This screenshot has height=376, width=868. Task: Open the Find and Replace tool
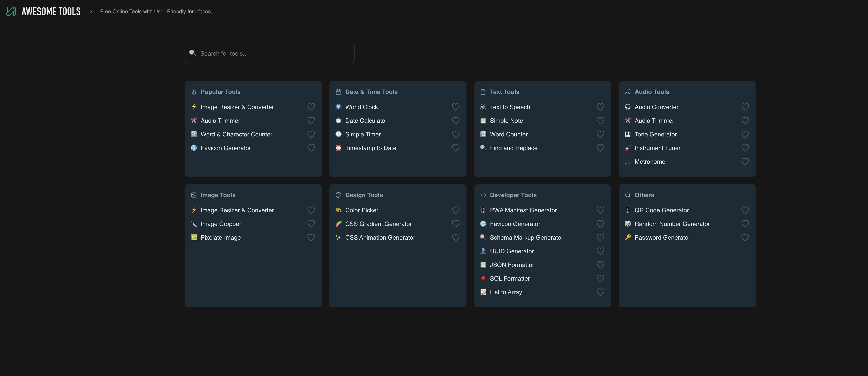pos(514,148)
